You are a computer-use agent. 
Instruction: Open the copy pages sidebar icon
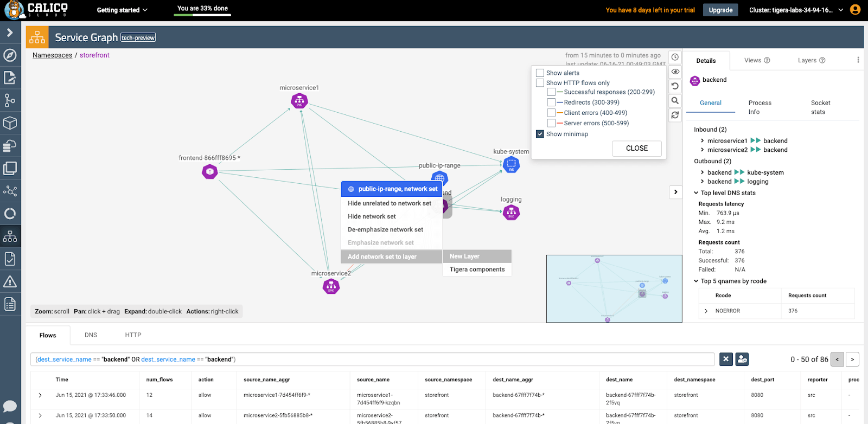(10, 169)
